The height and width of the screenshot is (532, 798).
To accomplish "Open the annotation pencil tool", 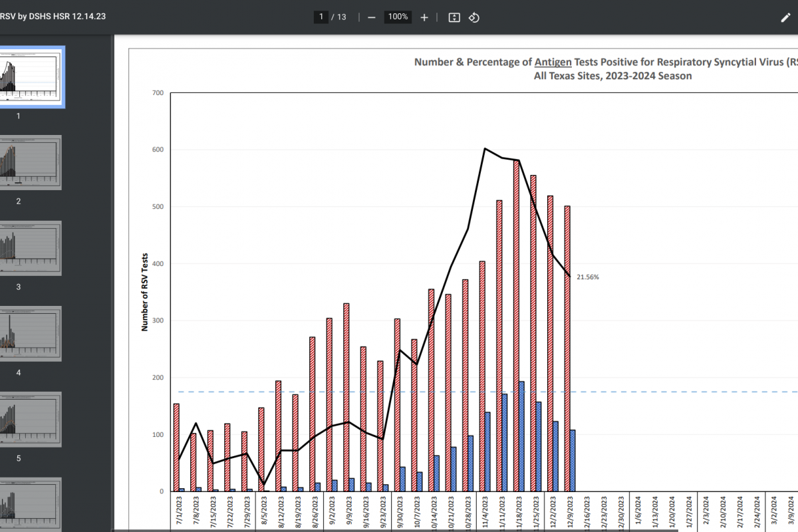I will click(x=786, y=17).
